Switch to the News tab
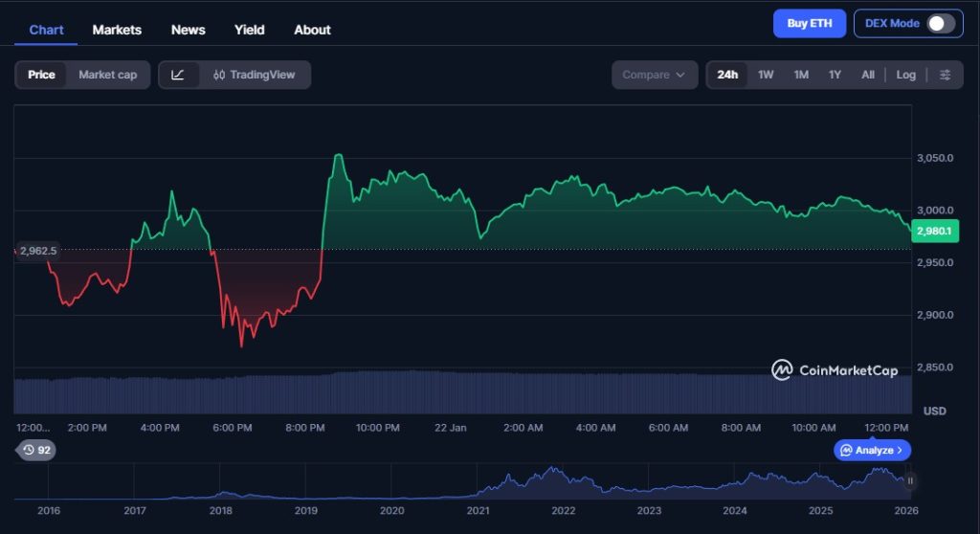 tap(188, 30)
